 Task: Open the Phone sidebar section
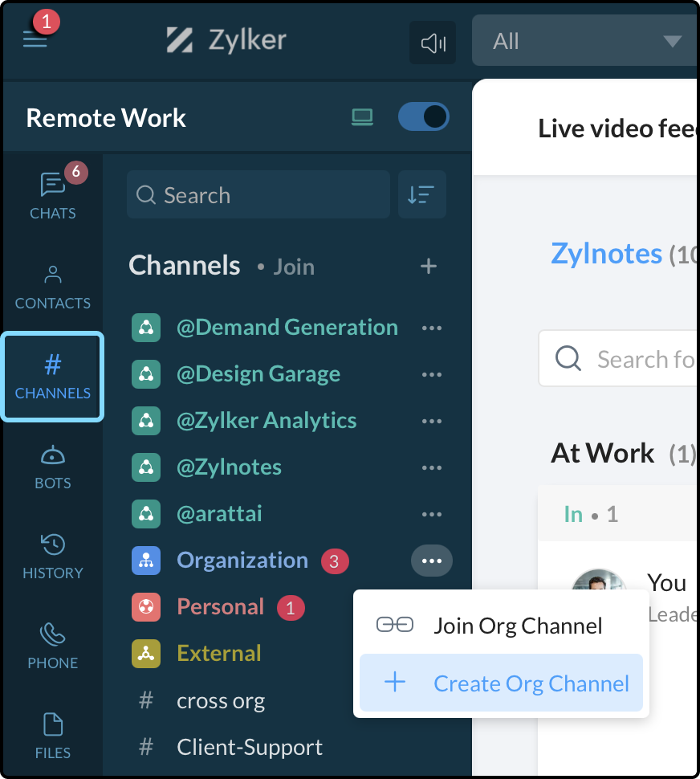53,646
